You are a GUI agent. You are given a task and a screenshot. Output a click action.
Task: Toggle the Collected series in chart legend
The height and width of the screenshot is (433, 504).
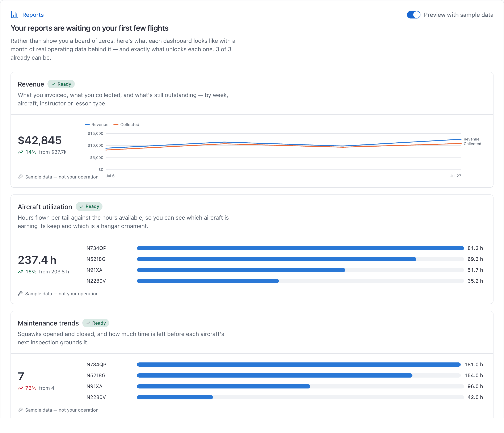point(126,125)
